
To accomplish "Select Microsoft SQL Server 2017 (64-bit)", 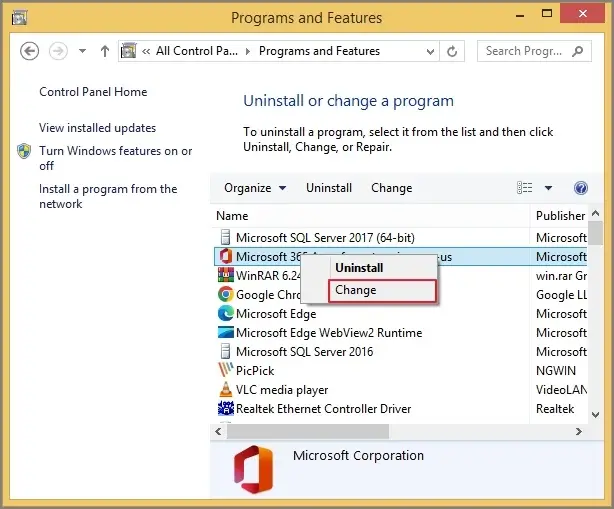I will tap(325, 238).
